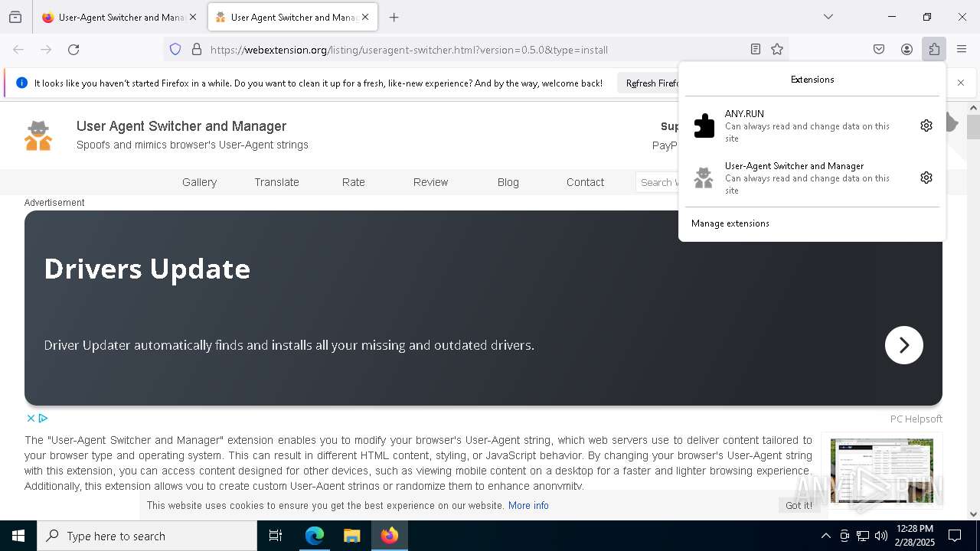Open the notification center icon
Screen dimensions: 980x551
click(955, 536)
